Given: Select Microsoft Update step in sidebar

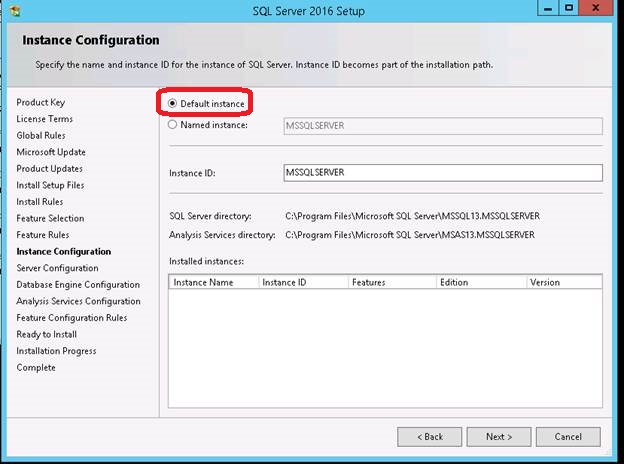Looking at the screenshot, I should point(51,152).
